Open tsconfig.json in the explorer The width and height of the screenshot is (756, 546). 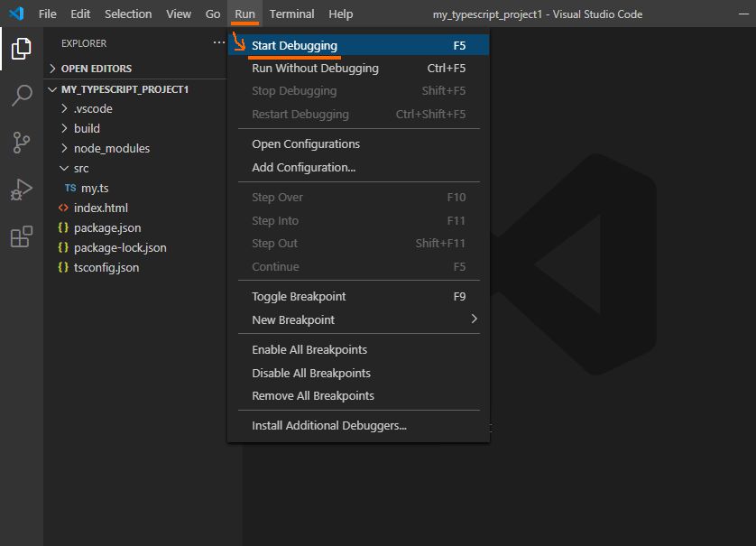[106, 267]
